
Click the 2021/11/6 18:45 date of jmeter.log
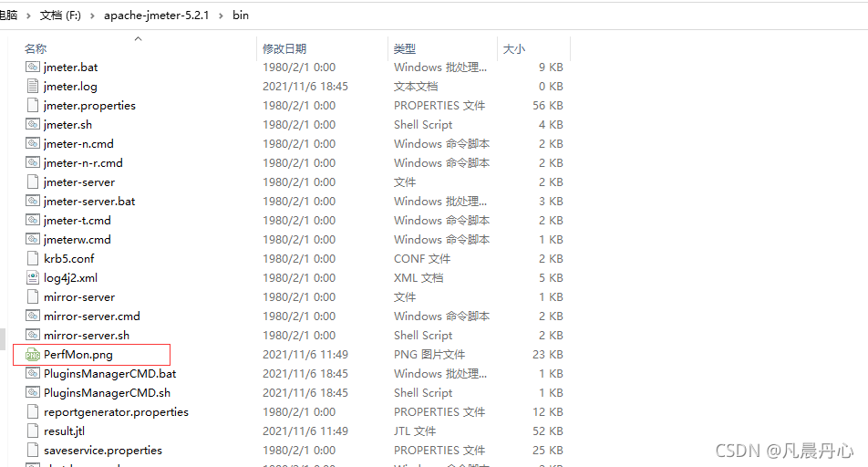[305, 87]
